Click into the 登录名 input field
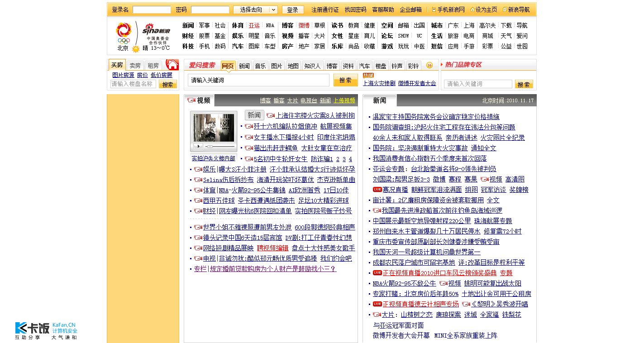Screen dimensions: 644x343 [x=152, y=10]
